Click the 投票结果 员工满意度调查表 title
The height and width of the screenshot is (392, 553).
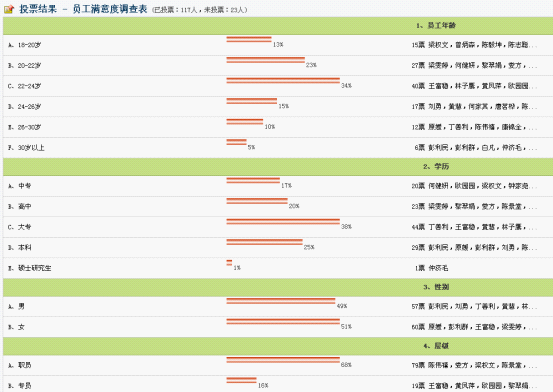(83, 9)
